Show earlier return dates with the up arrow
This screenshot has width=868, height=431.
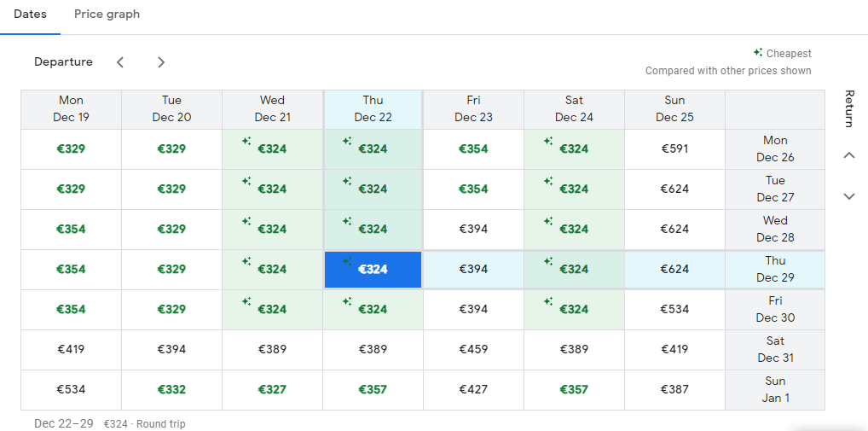coord(848,155)
